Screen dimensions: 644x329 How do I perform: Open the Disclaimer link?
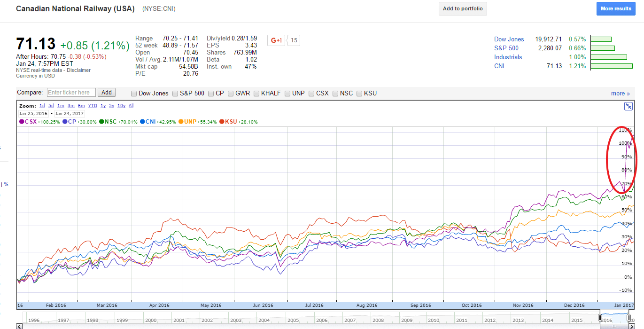click(78, 70)
